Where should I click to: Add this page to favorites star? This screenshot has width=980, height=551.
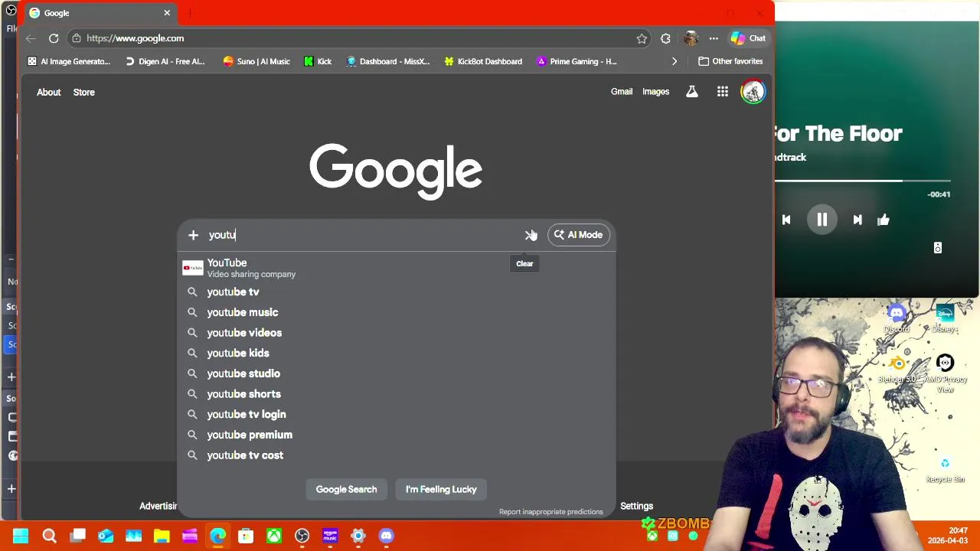[x=642, y=38]
